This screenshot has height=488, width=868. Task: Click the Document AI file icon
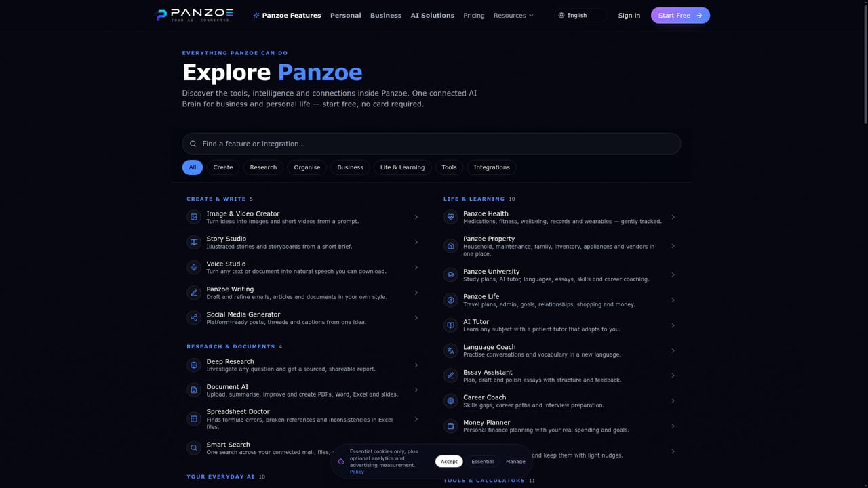(194, 390)
